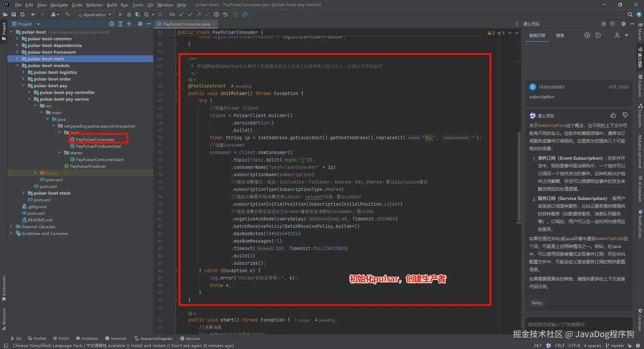Image resolution: width=644 pixels, height=349 pixels.
Task: Open chat history in 通义灵码 panel
Action: [x=598, y=35]
